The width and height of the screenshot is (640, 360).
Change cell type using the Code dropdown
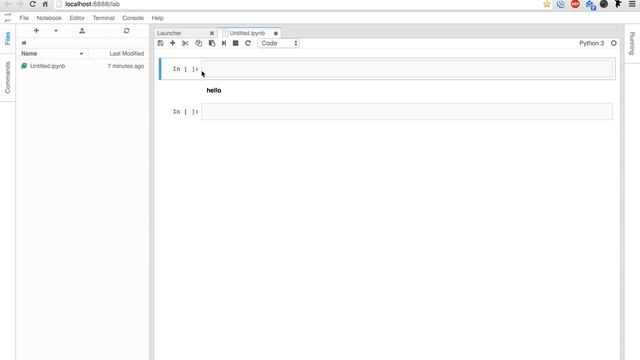tap(278, 43)
